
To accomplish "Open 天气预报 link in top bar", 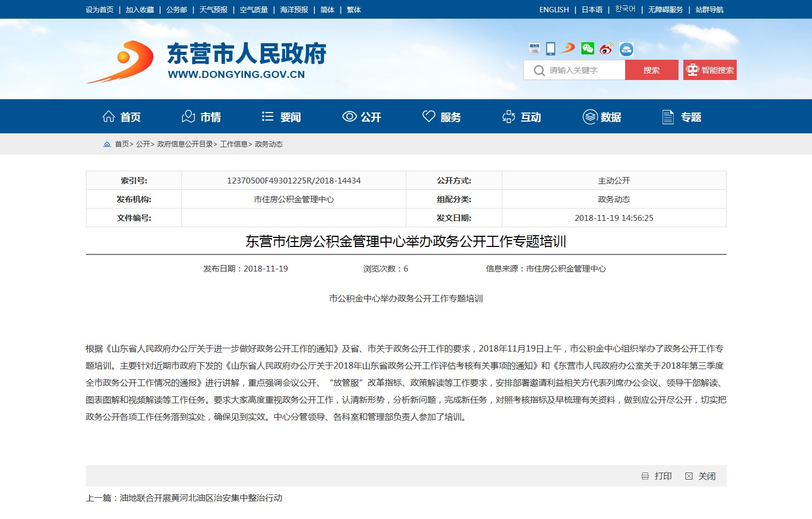I will tap(213, 10).
